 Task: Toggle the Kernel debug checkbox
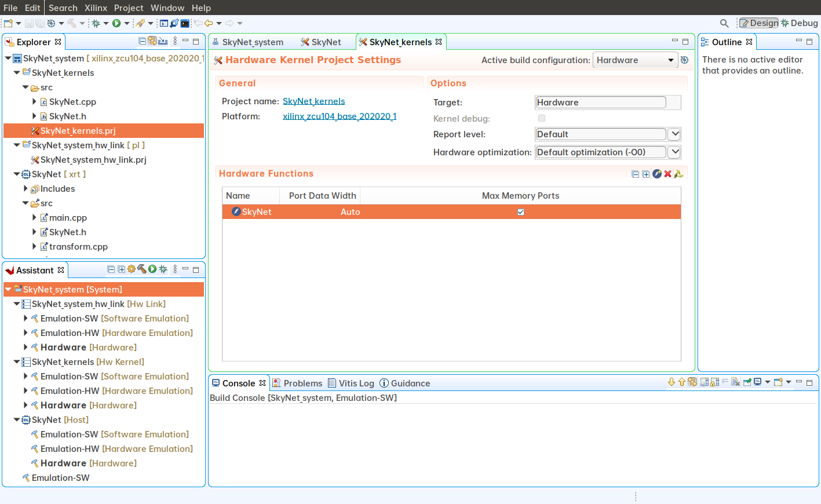tap(542, 118)
